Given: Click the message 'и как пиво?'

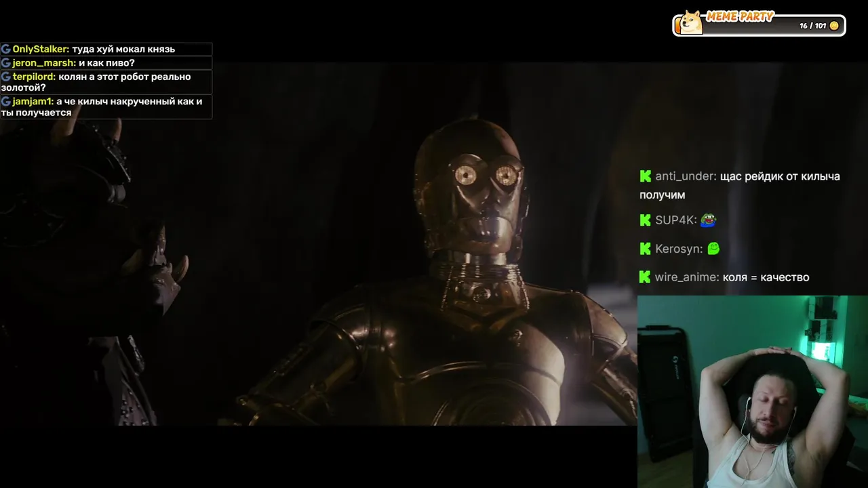Looking at the screenshot, I should (x=106, y=63).
